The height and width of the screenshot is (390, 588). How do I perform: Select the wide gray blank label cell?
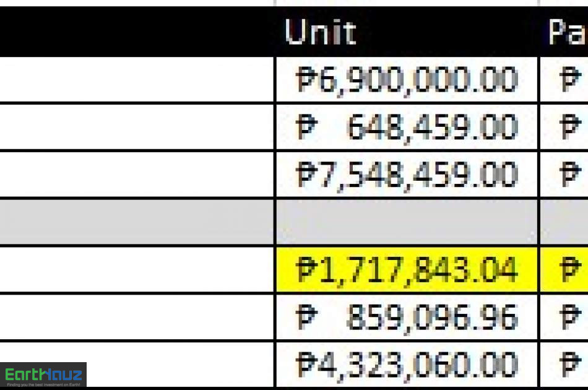(x=137, y=222)
